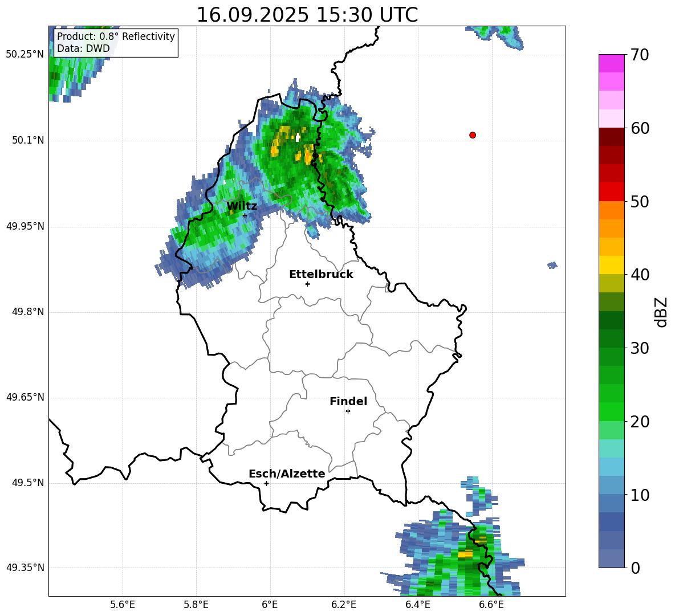This screenshot has height=616, width=675.
Task: Click the Esch/Alzette station cross marker
Action: (x=266, y=483)
